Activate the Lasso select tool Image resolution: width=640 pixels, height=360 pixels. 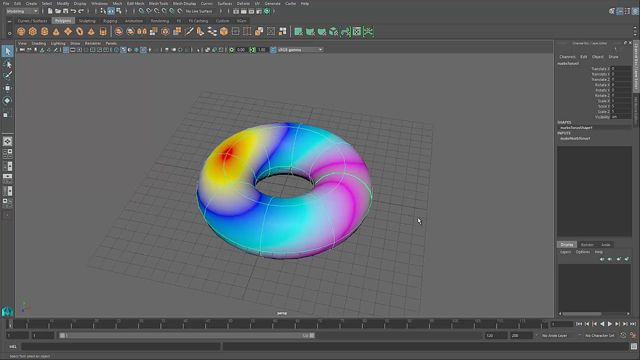[7, 64]
